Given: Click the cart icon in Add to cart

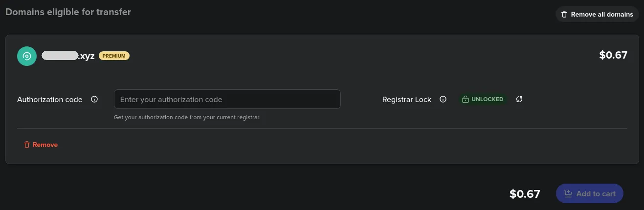Looking at the screenshot, I should point(568,193).
